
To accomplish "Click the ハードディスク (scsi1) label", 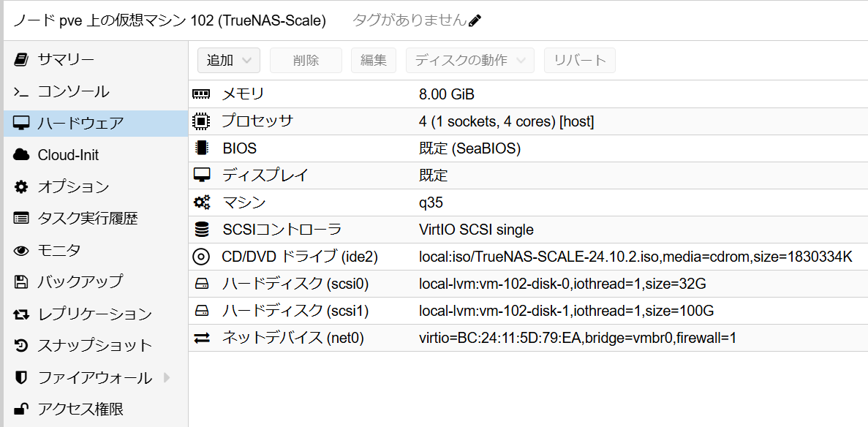I will [x=295, y=311].
